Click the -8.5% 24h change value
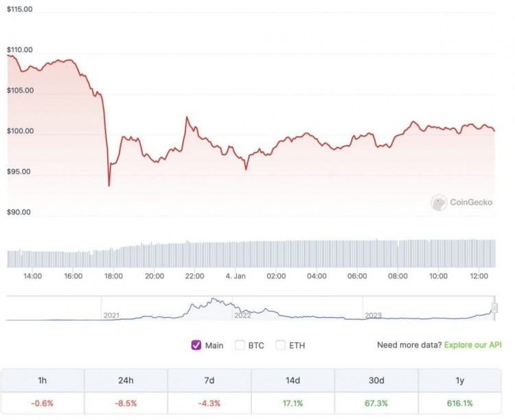 126,403
